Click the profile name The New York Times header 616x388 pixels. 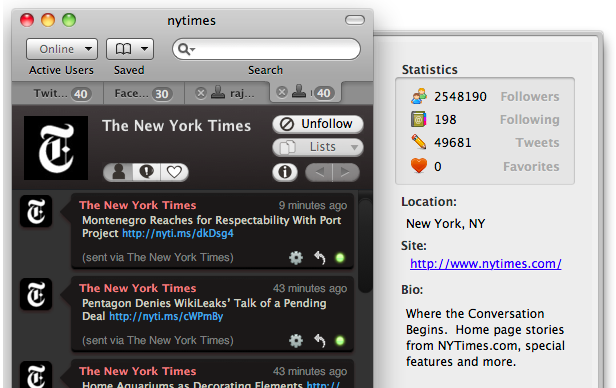click(176, 126)
